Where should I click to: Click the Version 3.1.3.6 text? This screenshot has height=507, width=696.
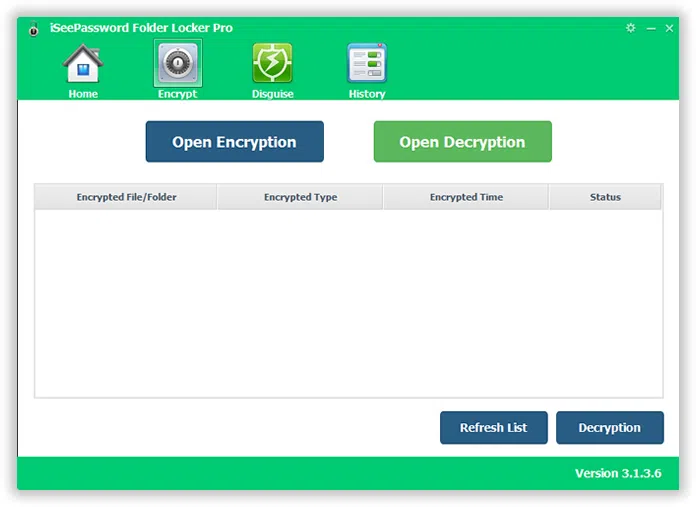click(618, 473)
